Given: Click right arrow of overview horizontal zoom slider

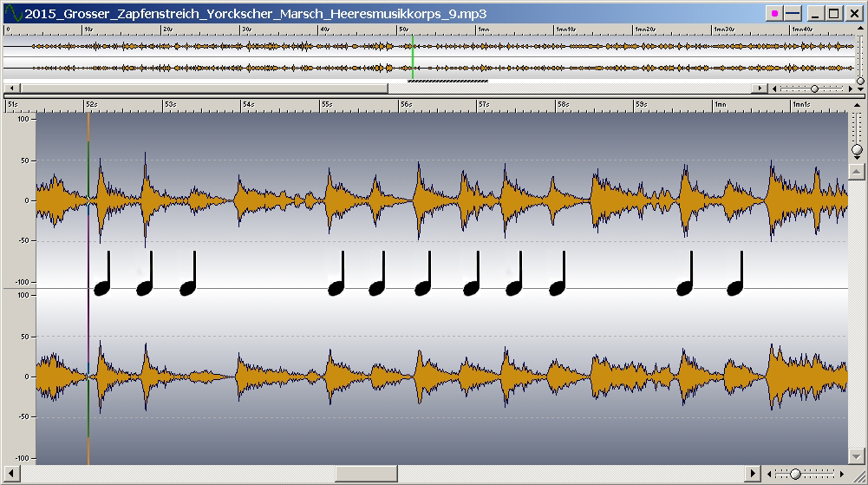Looking at the screenshot, I should [x=851, y=88].
